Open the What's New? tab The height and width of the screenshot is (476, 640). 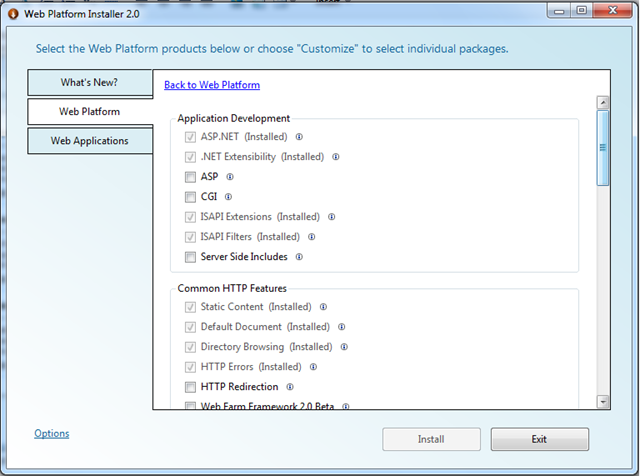[x=90, y=82]
